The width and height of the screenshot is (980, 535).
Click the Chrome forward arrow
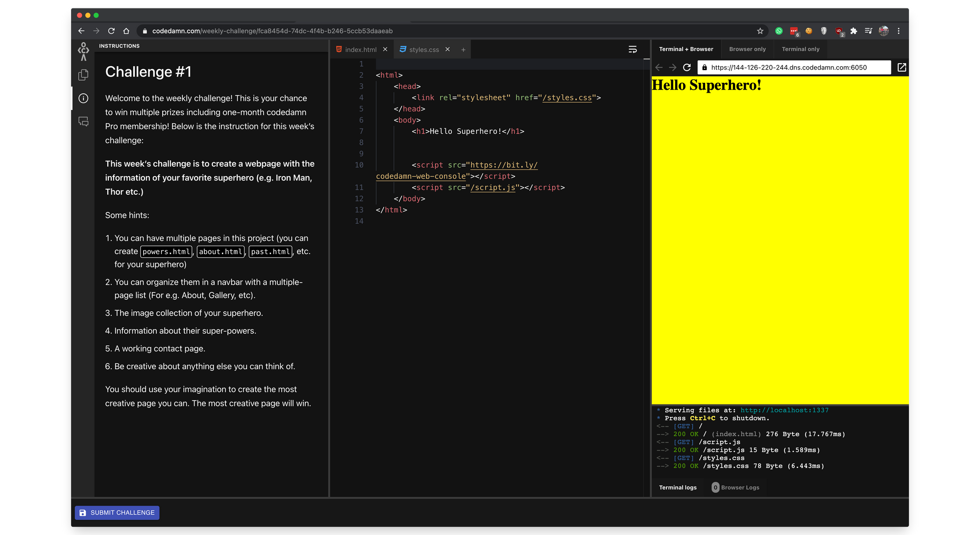click(x=96, y=31)
